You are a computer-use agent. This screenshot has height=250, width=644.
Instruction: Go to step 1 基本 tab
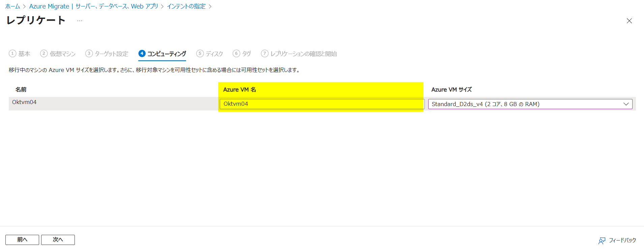(x=20, y=54)
